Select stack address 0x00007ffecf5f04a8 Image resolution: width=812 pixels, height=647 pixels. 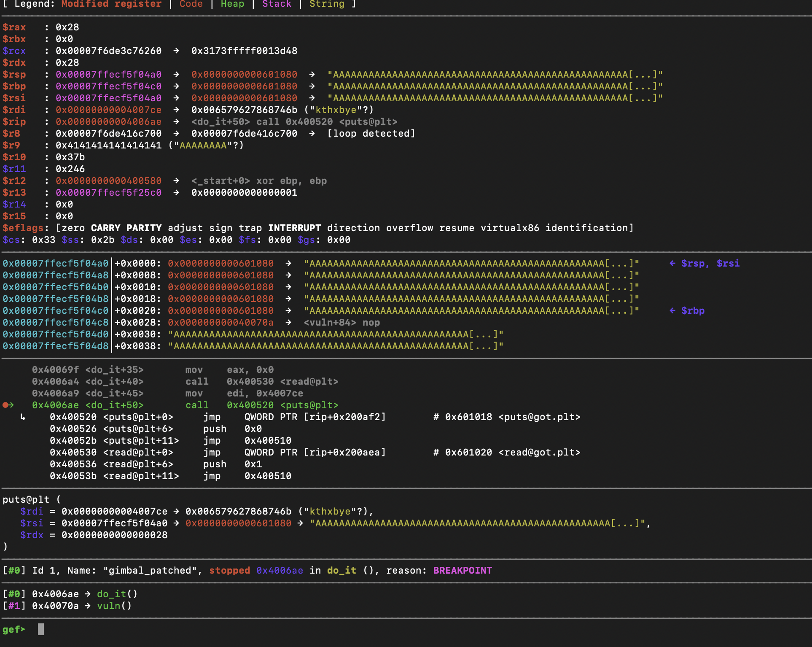[x=55, y=275]
